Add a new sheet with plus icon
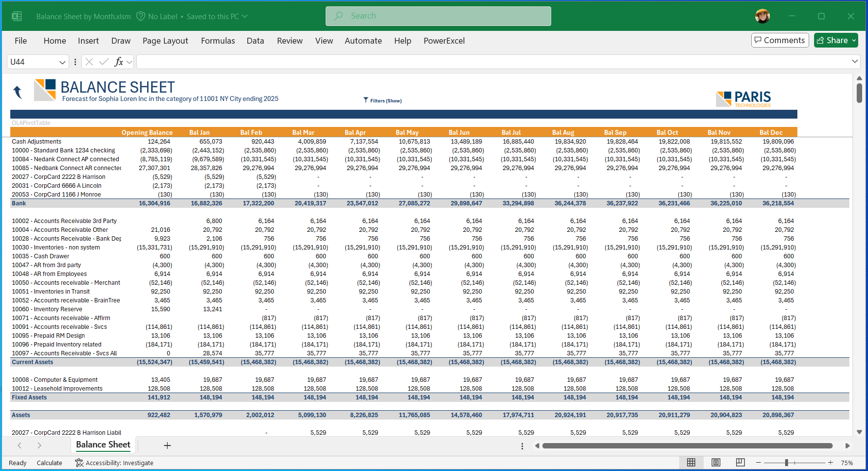 point(167,446)
